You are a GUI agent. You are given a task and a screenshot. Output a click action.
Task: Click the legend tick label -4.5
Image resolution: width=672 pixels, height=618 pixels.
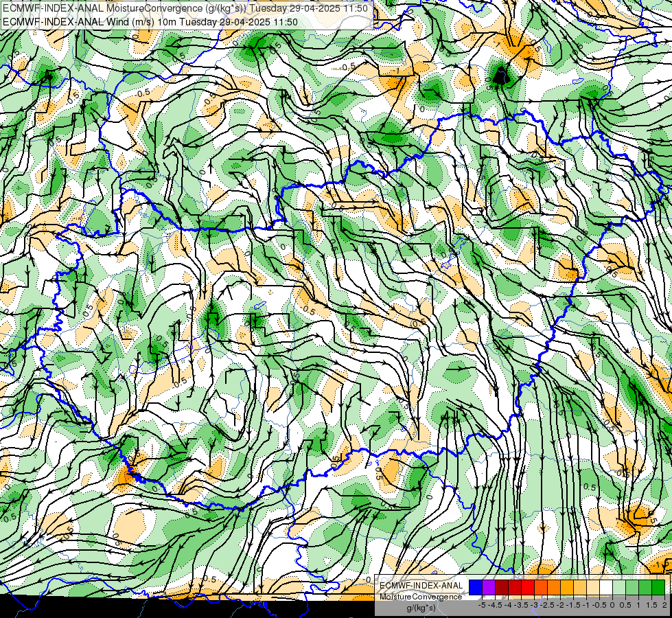[496, 605]
